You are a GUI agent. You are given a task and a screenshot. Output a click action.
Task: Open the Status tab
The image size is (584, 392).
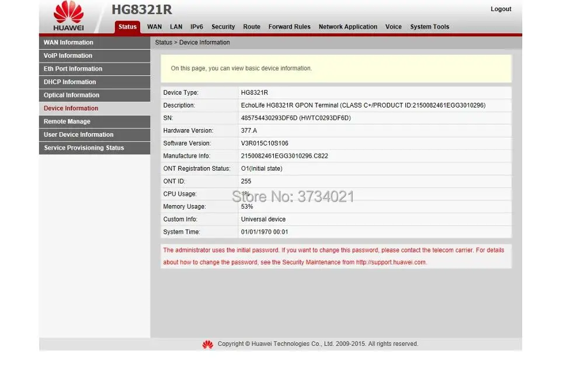(127, 27)
